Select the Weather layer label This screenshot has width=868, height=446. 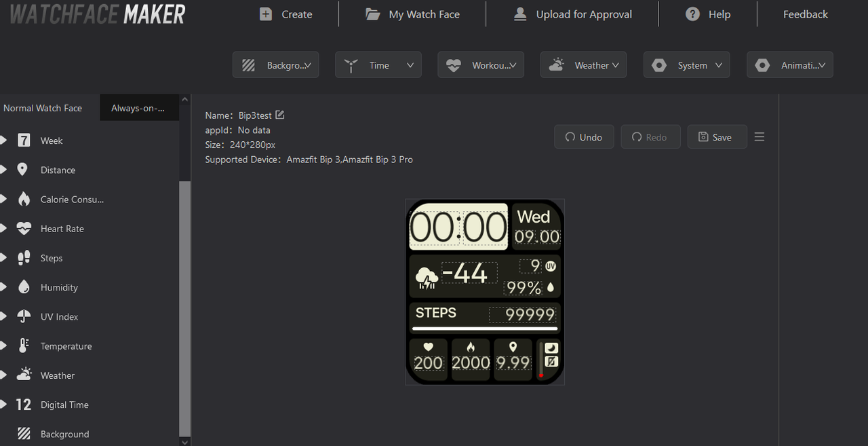coord(58,375)
